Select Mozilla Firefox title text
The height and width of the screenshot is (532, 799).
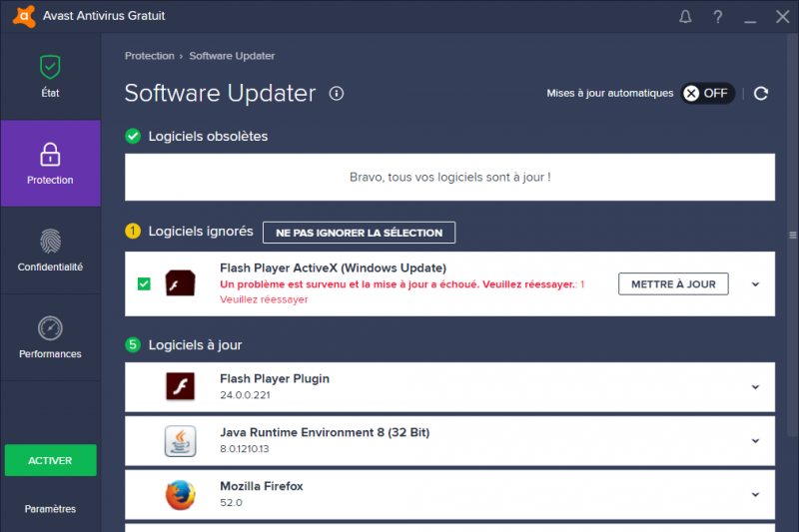[262, 486]
